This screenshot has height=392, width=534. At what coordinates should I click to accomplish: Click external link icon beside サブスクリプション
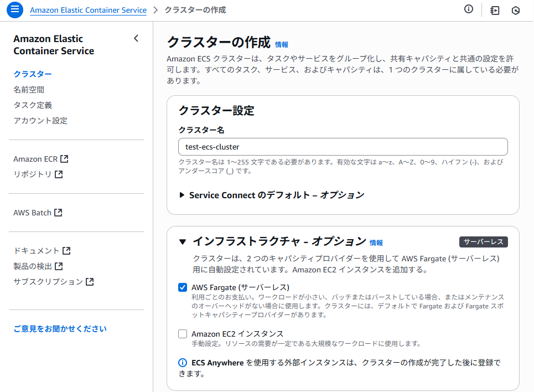(90, 282)
